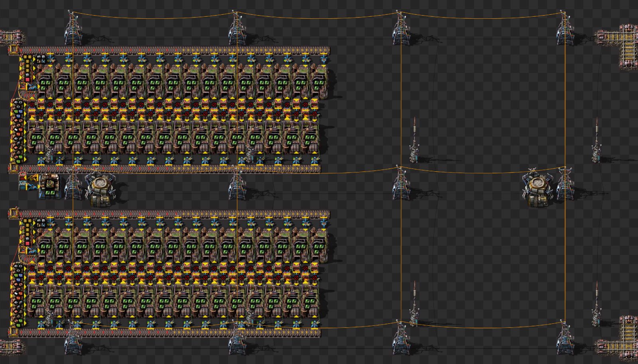This screenshot has height=364, width=638.
Task: Open the last recycler in the top block's lower row
Action: click(x=310, y=136)
